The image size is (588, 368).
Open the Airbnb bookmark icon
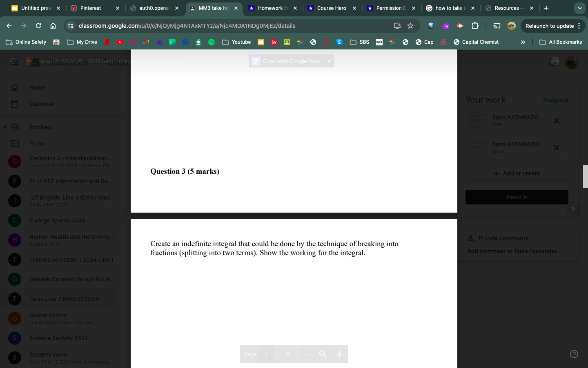443,42
